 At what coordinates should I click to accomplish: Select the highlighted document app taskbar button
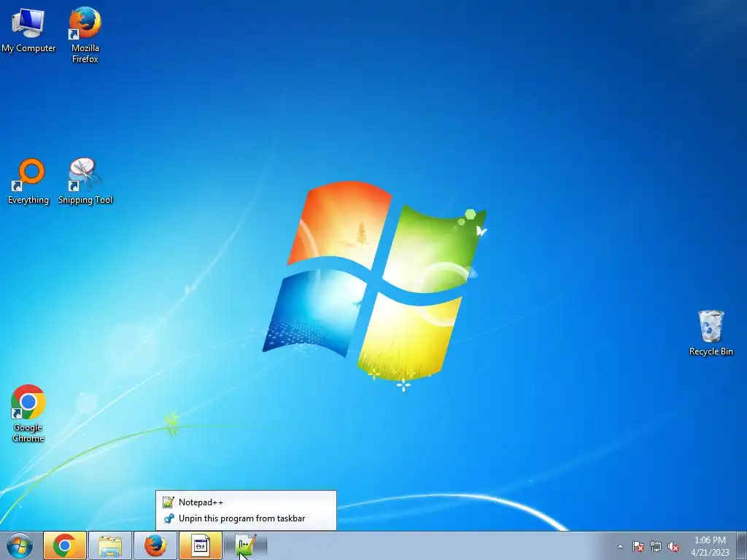(201, 545)
